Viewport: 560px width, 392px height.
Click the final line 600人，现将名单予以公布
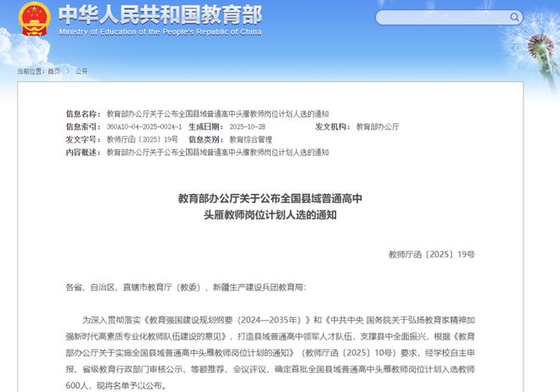click(x=116, y=386)
